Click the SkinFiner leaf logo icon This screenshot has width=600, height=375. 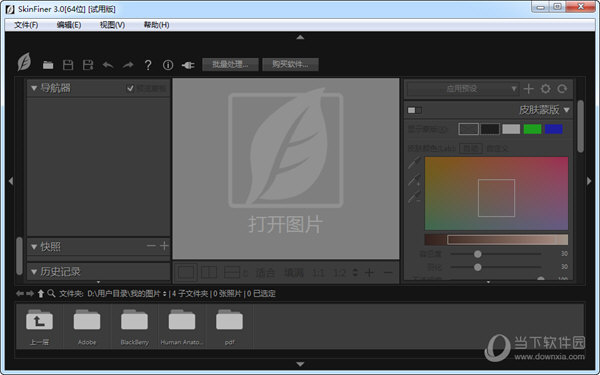[24, 62]
